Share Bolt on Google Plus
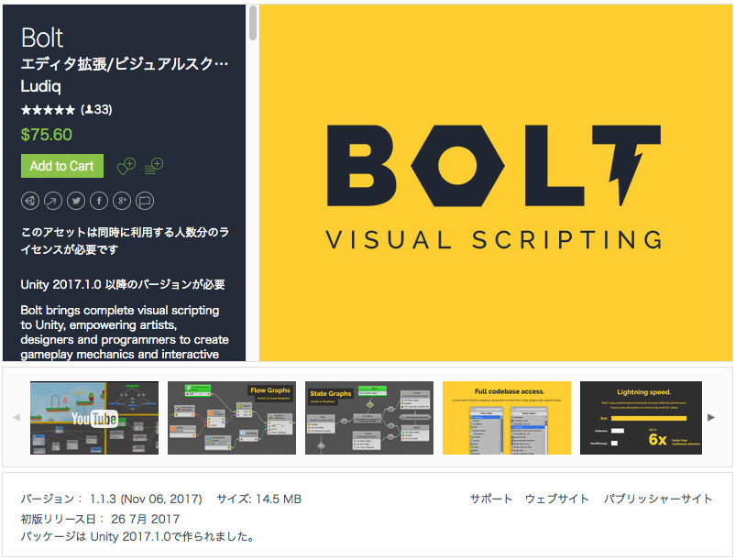Viewport: 735px width, 560px height. 122,201
